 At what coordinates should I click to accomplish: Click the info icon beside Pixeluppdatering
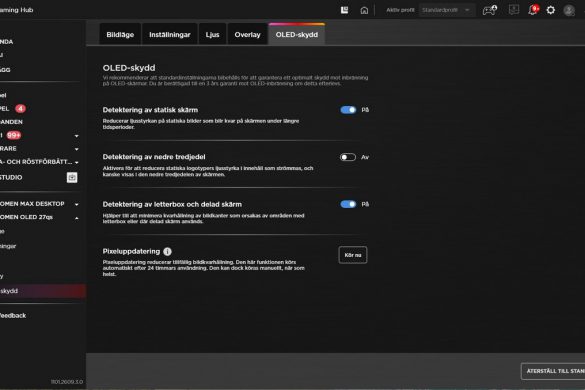pyautogui.click(x=168, y=252)
